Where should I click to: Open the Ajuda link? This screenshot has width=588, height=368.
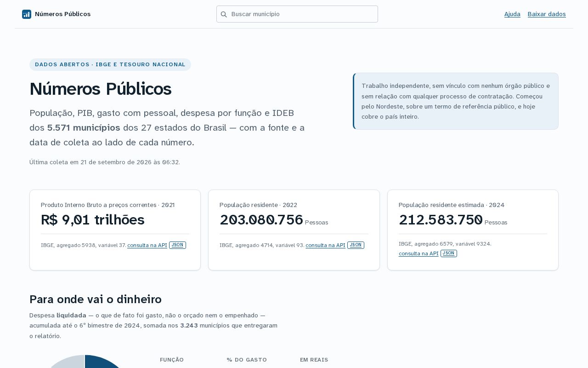tap(512, 14)
